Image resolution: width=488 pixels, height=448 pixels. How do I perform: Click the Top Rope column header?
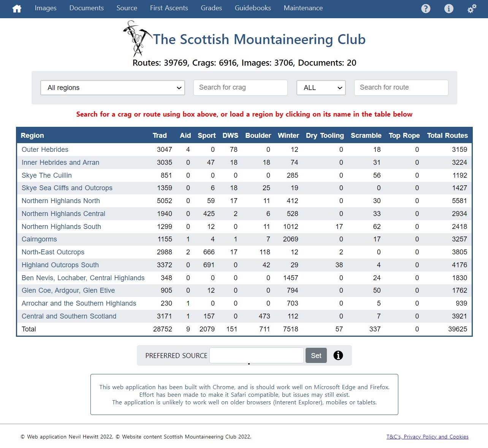[x=404, y=136]
